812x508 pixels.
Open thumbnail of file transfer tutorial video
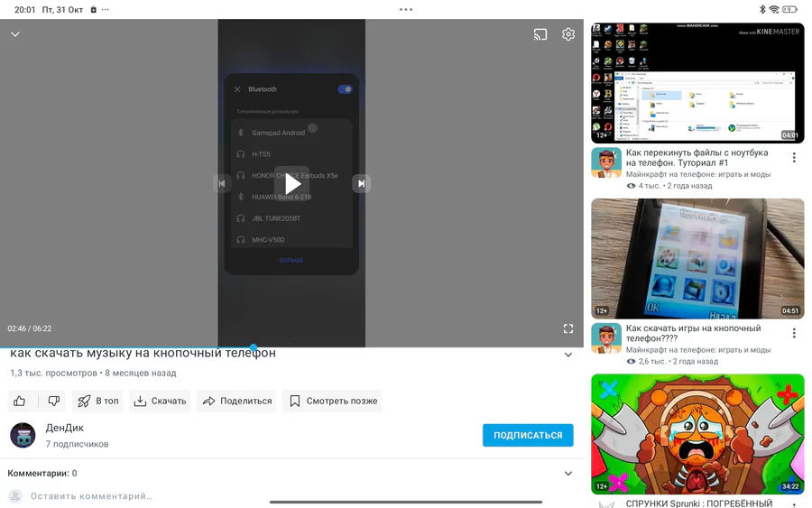click(697, 83)
